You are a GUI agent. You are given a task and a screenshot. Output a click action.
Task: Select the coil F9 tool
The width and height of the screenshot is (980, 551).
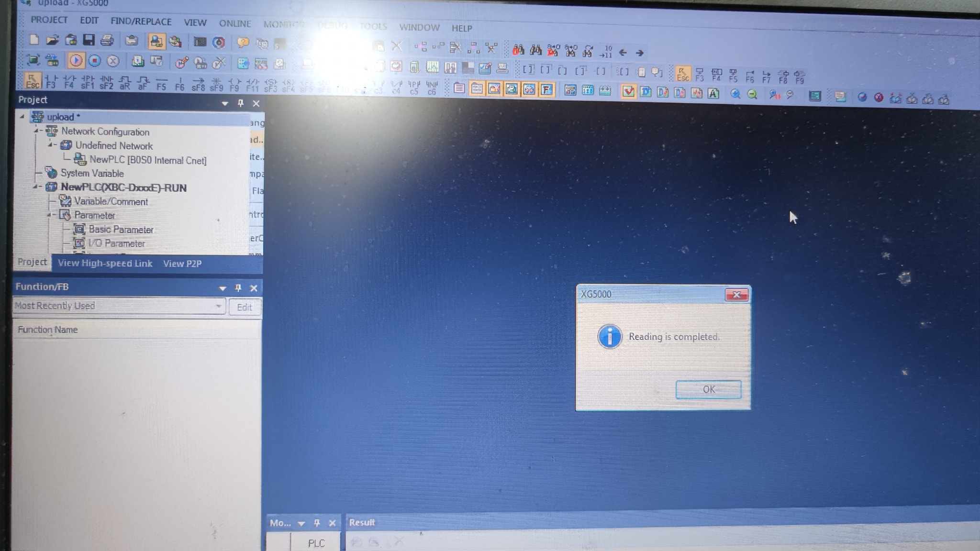click(x=234, y=85)
